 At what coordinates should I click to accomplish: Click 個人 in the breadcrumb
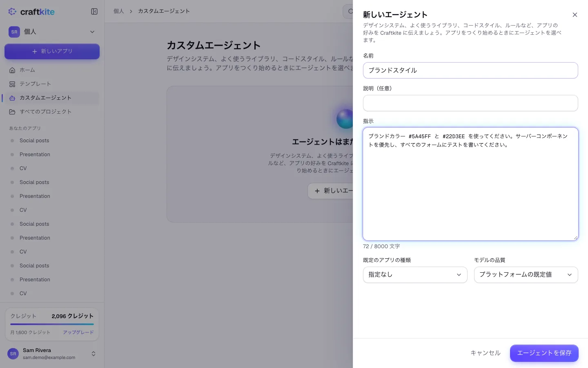119,11
